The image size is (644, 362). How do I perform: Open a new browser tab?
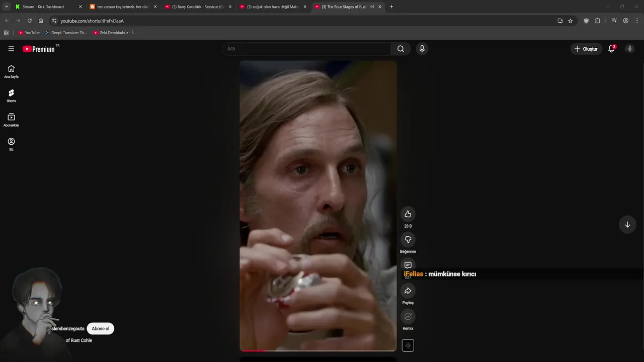click(391, 7)
